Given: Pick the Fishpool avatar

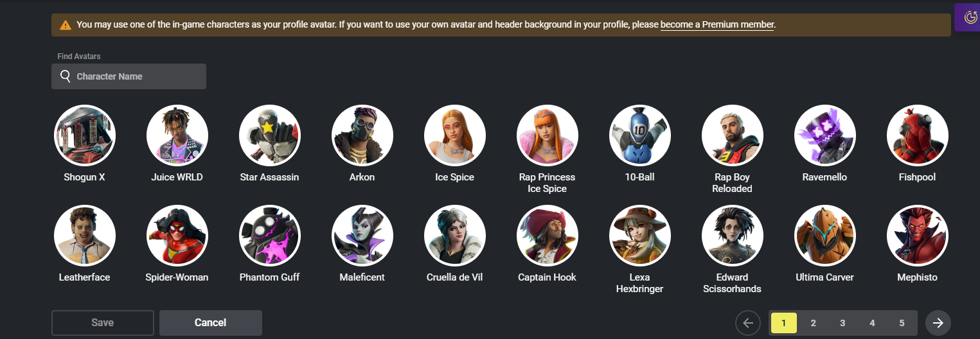Looking at the screenshot, I should coord(918,135).
